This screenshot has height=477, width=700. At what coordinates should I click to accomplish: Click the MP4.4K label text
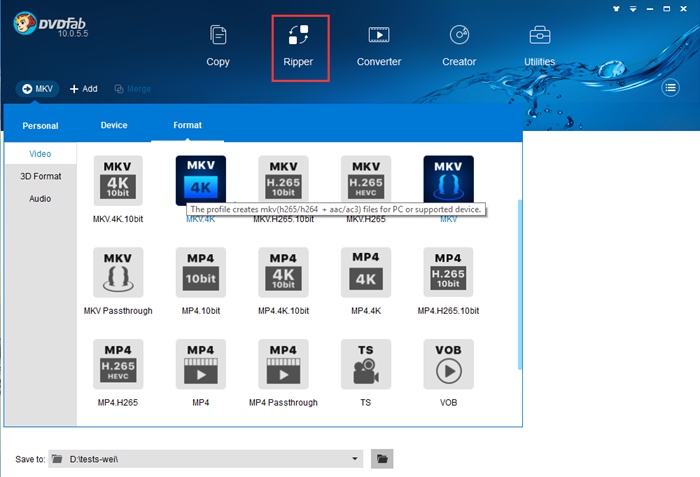pyautogui.click(x=366, y=310)
